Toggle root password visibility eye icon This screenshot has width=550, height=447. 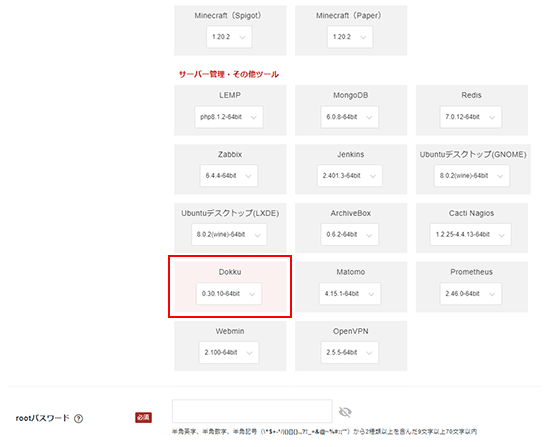pos(345,412)
